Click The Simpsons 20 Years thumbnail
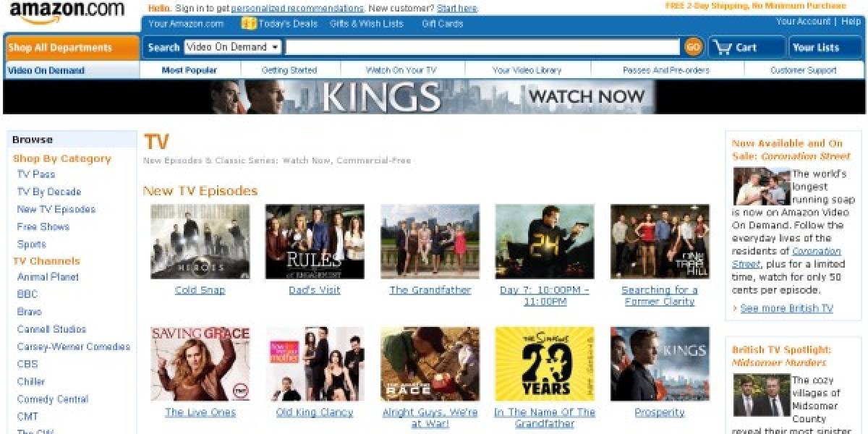 [545, 364]
